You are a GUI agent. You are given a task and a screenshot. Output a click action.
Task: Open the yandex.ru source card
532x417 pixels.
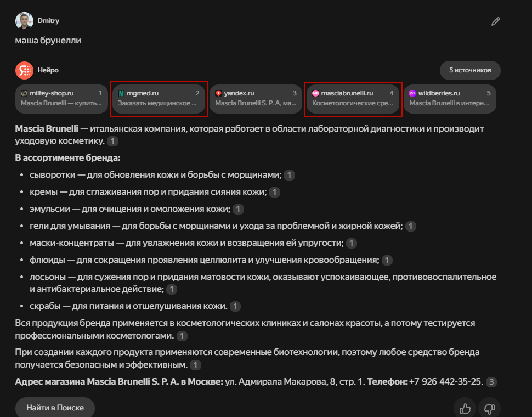pyautogui.click(x=256, y=99)
